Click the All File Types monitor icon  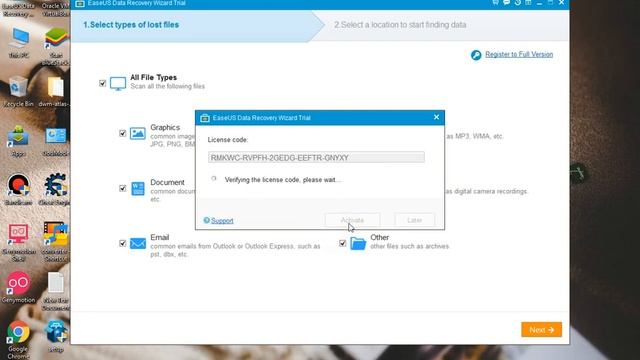click(118, 83)
